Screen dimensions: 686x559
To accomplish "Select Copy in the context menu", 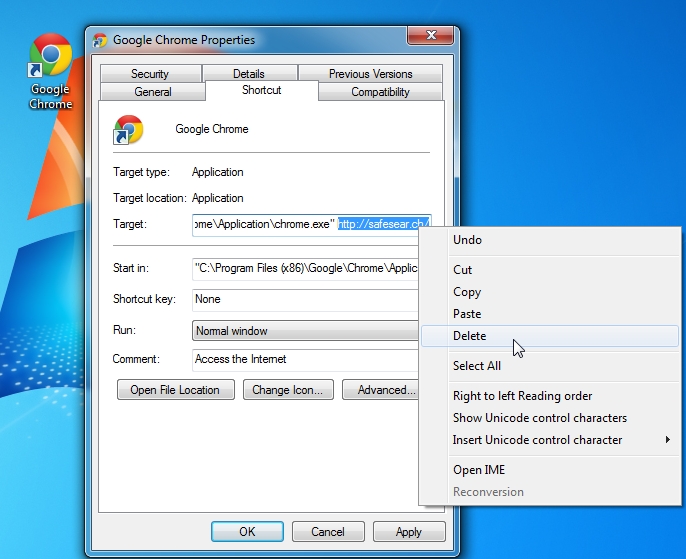I will [x=550, y=292].
